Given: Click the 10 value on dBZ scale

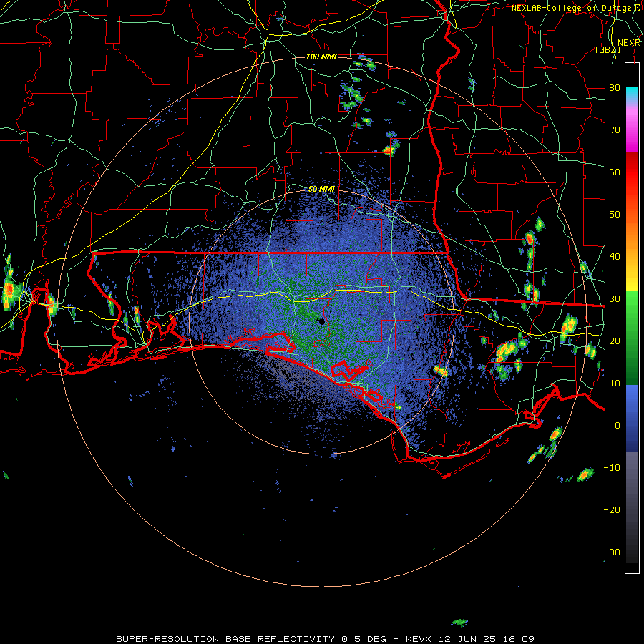Looking at the screenshot, I should coord(615,384).
